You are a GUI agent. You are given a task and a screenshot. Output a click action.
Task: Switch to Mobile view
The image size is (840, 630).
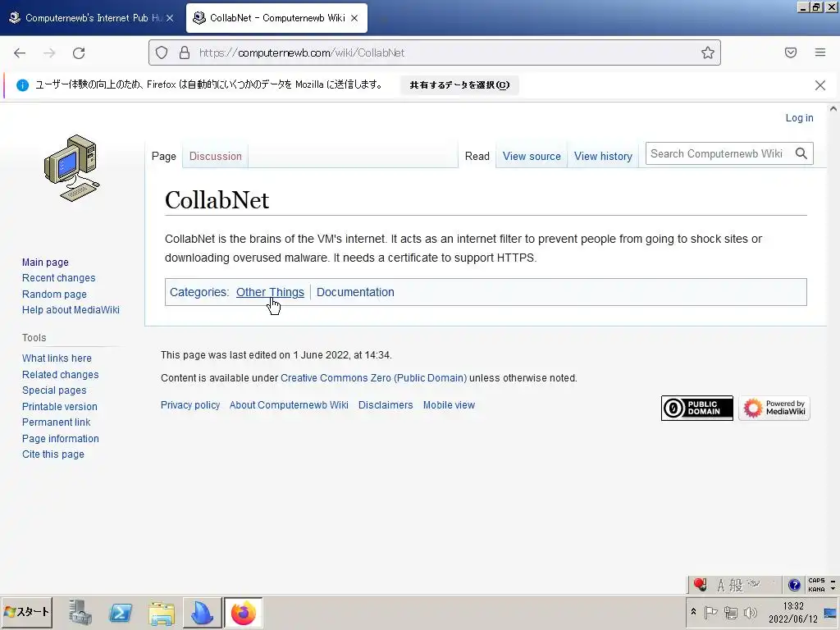pos(449,405)
